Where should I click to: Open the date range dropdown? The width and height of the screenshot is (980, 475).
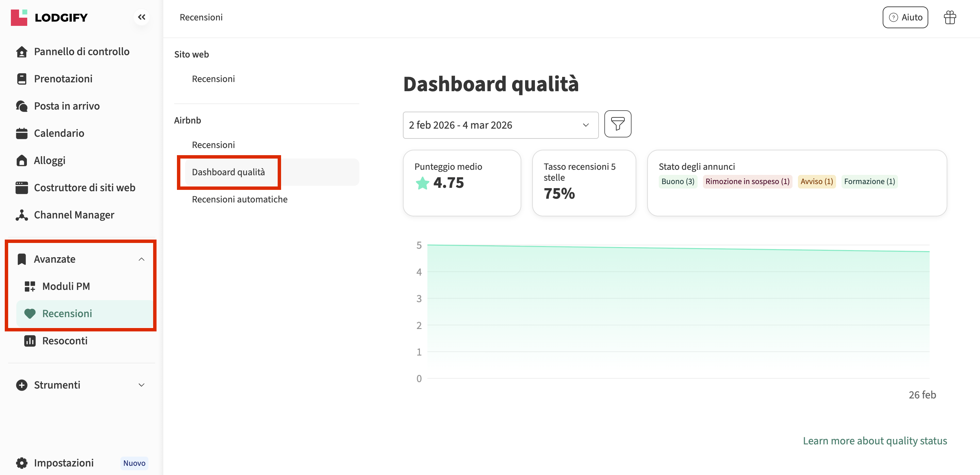pos(500,125)
